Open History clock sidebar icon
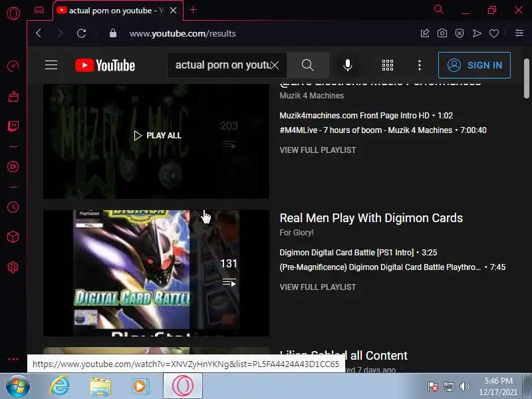 13,207
